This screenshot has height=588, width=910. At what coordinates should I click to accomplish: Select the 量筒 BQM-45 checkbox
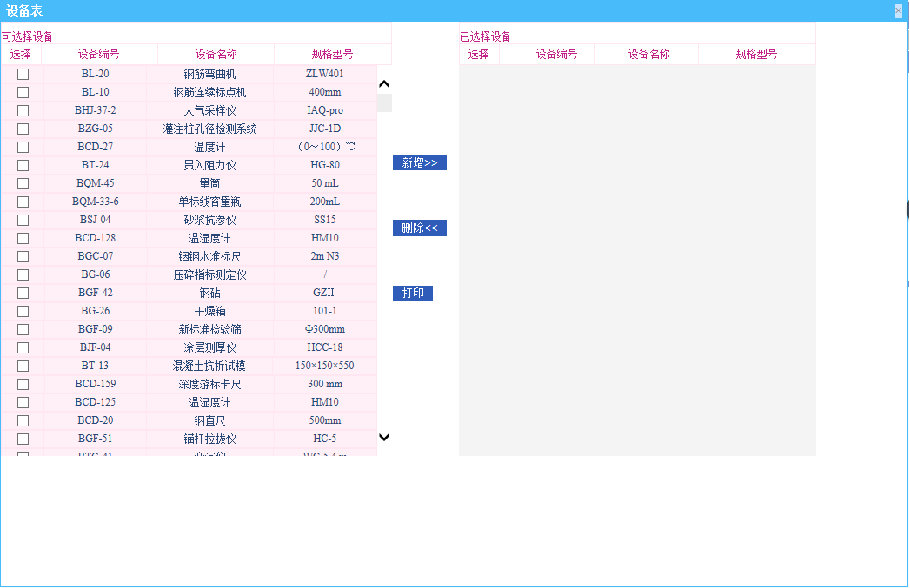pos(22,182)
